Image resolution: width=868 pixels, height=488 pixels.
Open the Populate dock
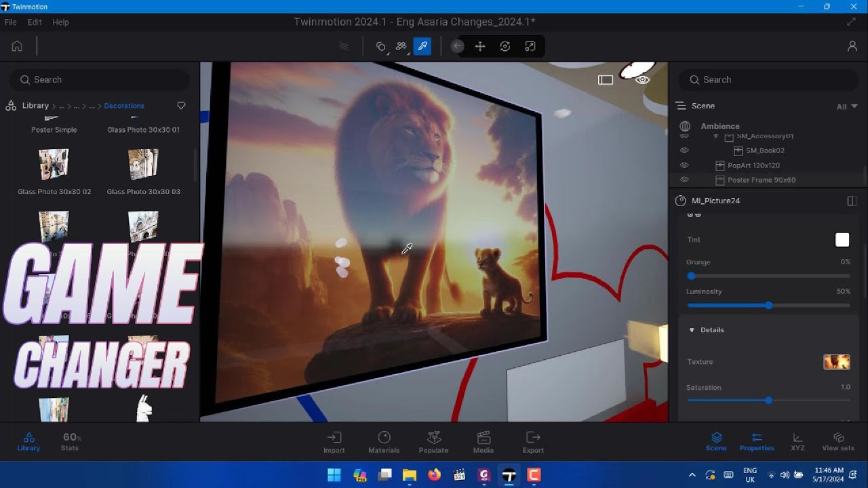pyautogui.click(x=433, y=442)
